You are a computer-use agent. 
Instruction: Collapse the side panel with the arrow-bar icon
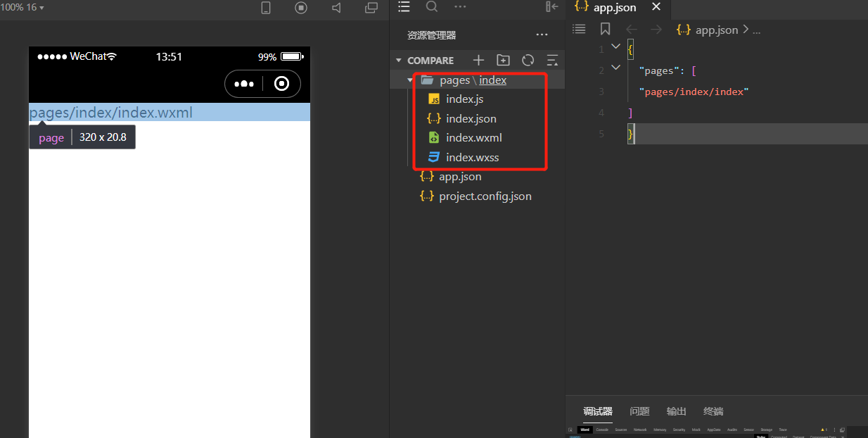(552, 6)
